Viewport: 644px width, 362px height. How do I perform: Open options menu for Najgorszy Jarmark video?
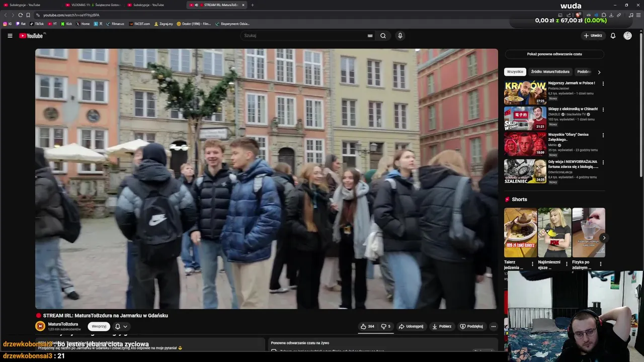(x=603, y=83)
